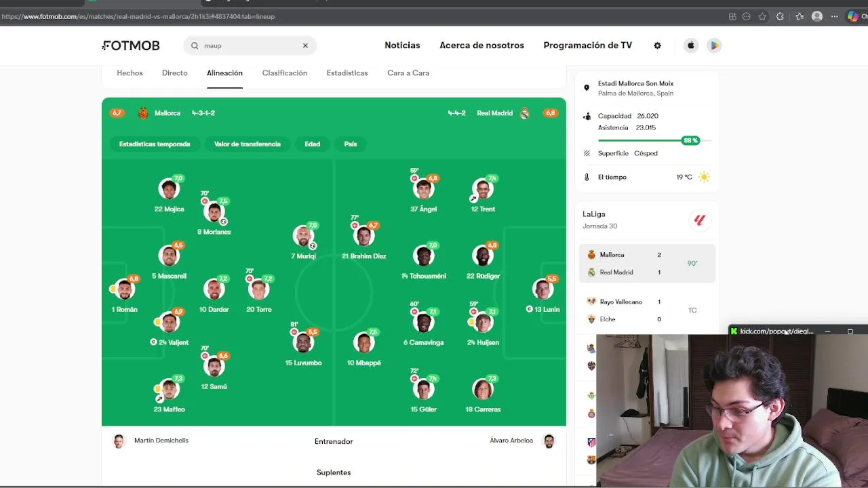Toggle the País filter pill

[351, 144]
